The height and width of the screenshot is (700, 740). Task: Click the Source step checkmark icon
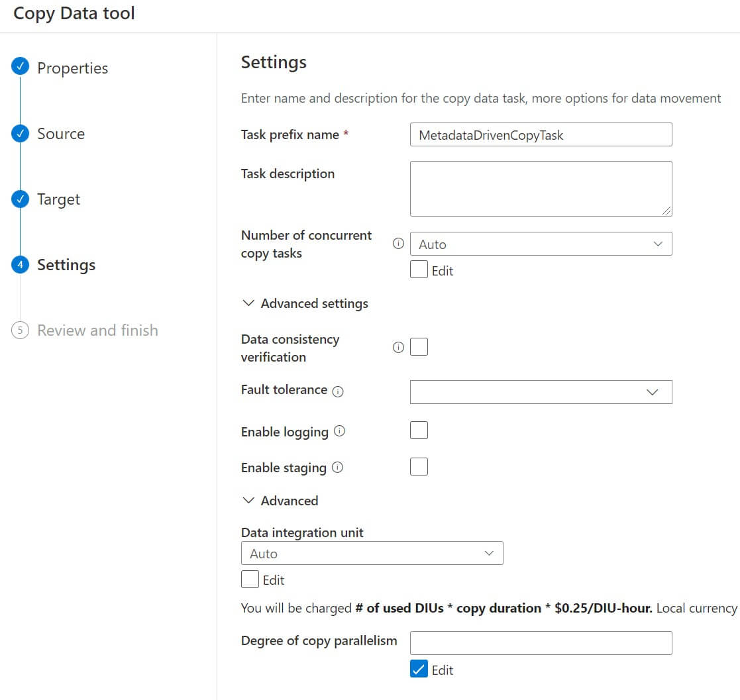coord(21,133)
